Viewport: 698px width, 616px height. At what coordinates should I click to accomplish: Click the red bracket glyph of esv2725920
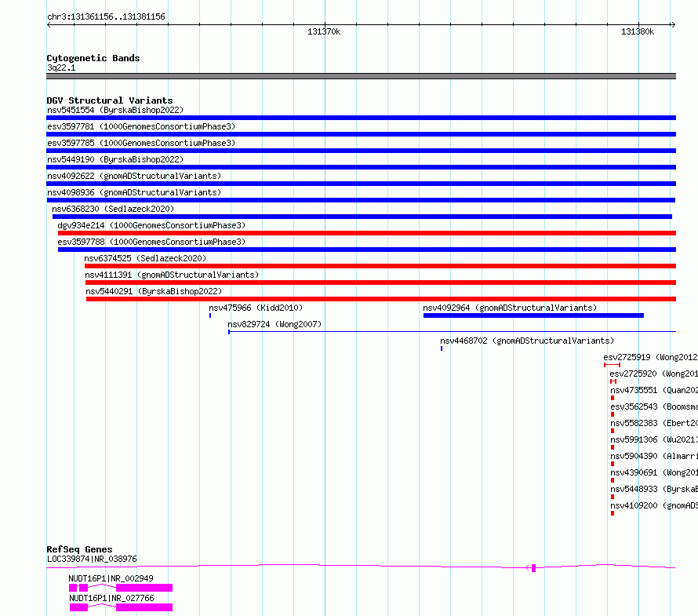[613, 381]
